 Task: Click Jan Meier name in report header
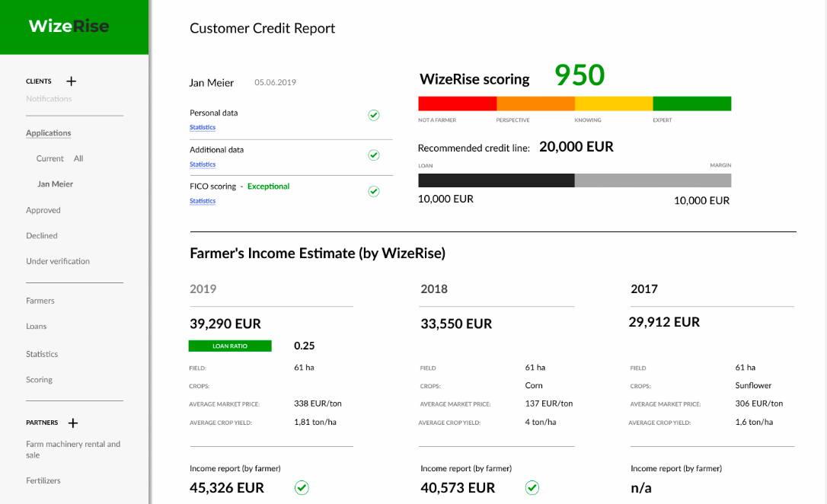pos(212,83)
